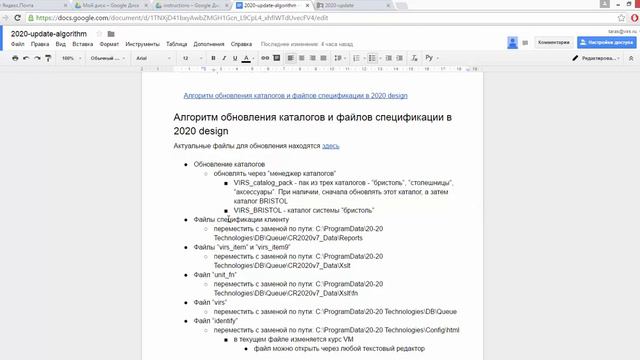Decrease the paragraph indent
The image size is (640, 360).
[x=389, y=58]
